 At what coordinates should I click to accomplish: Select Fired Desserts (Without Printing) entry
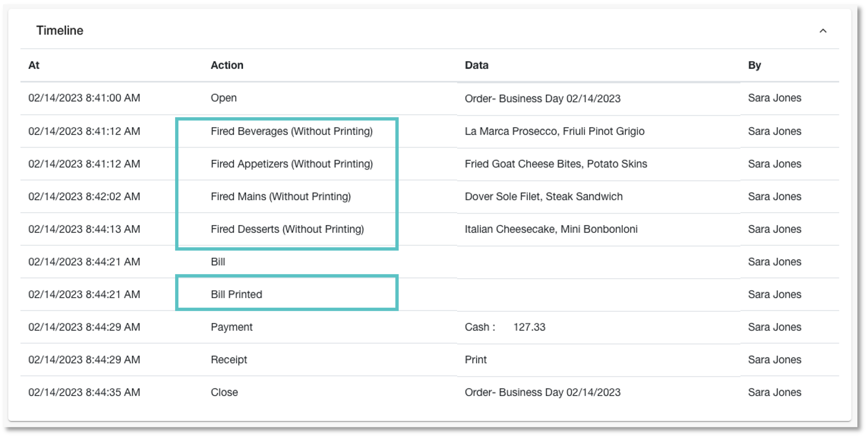[x=287, y=229]
